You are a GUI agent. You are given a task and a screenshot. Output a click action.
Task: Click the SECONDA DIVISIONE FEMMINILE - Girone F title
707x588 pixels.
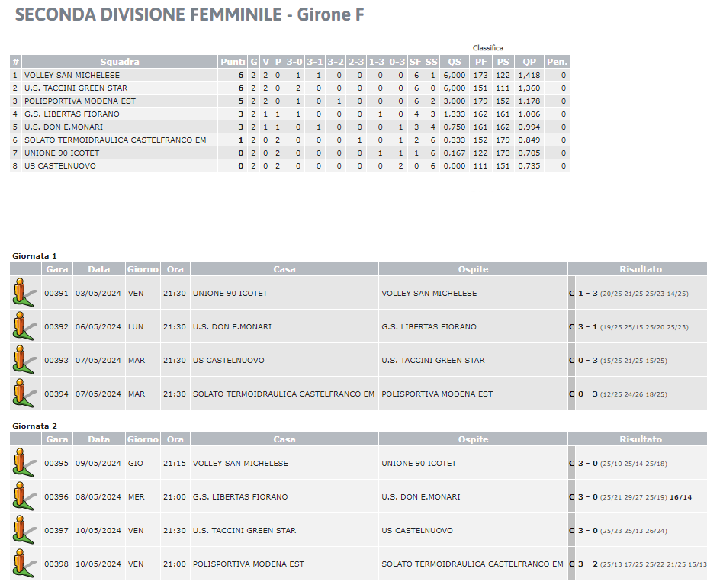coord(189,14)
